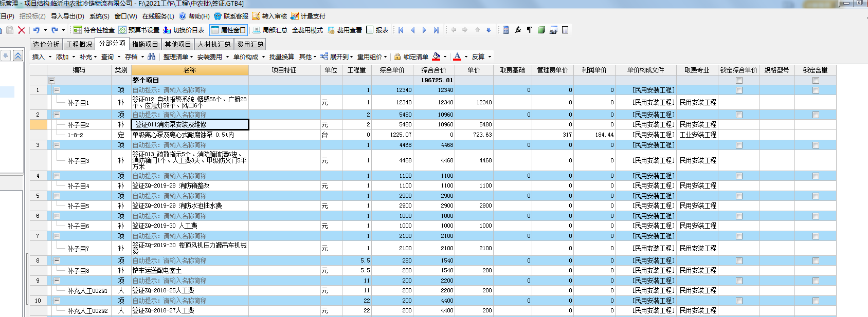Click the undo arrow icon
868x317 pixels.
tap(37, 30)
